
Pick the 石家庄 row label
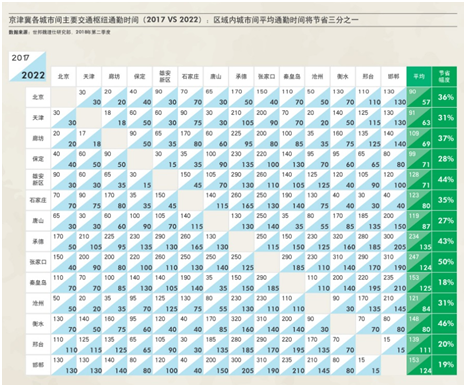tap(38, 200)
